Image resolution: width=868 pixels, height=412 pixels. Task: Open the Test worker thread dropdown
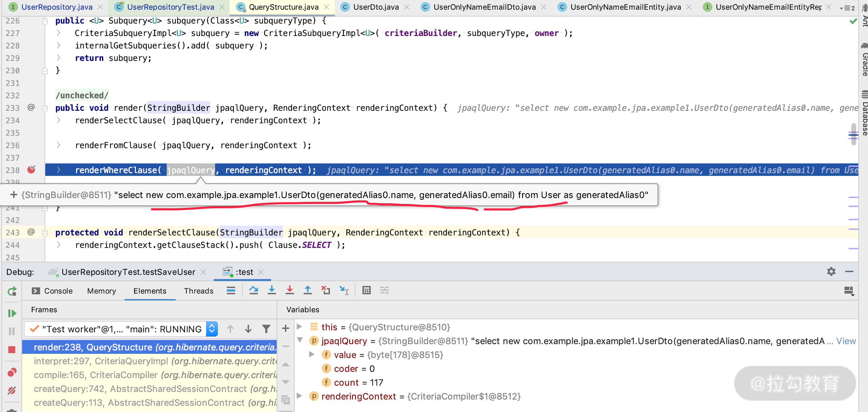coord(212,329)
